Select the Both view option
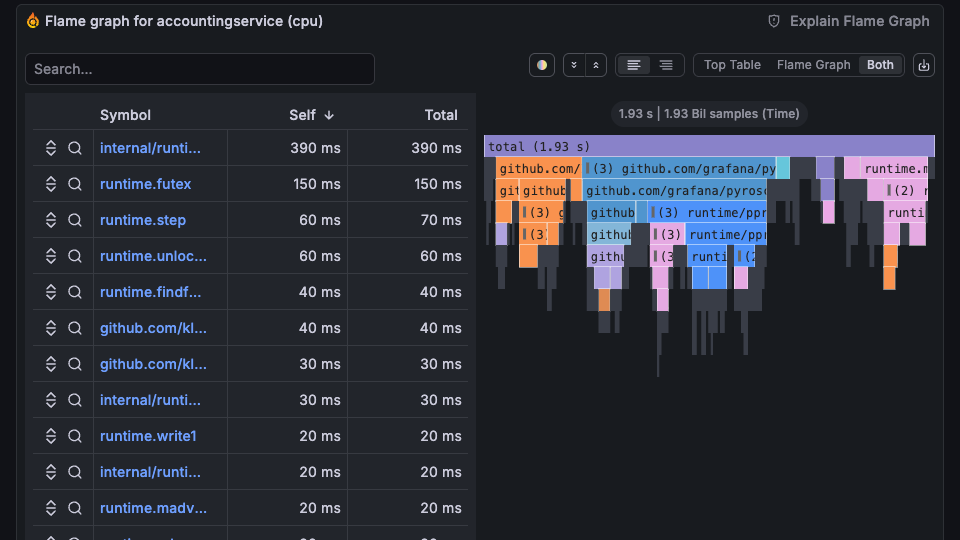This screenshot has height=540, width=960. [x=880, y=65]
